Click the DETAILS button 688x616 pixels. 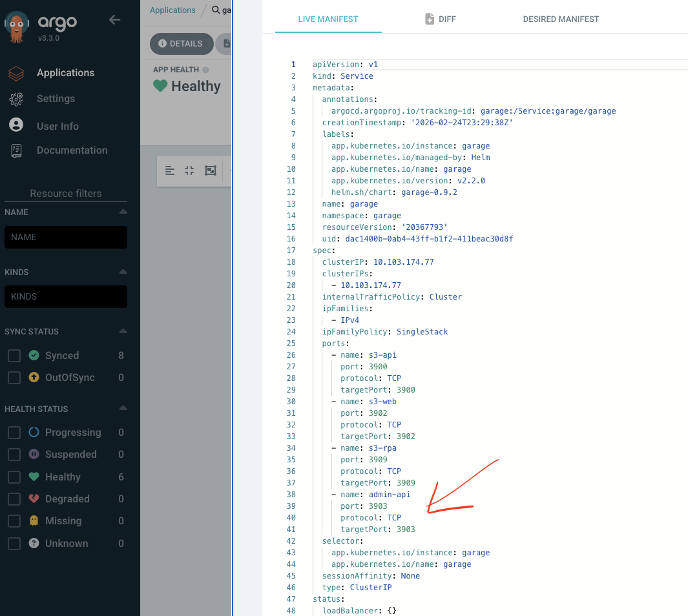click(181, 44)
